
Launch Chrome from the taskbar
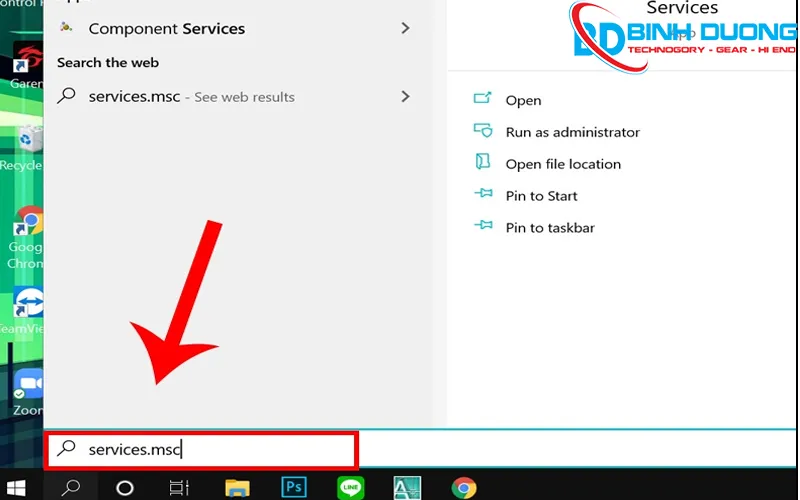point(464,488)
